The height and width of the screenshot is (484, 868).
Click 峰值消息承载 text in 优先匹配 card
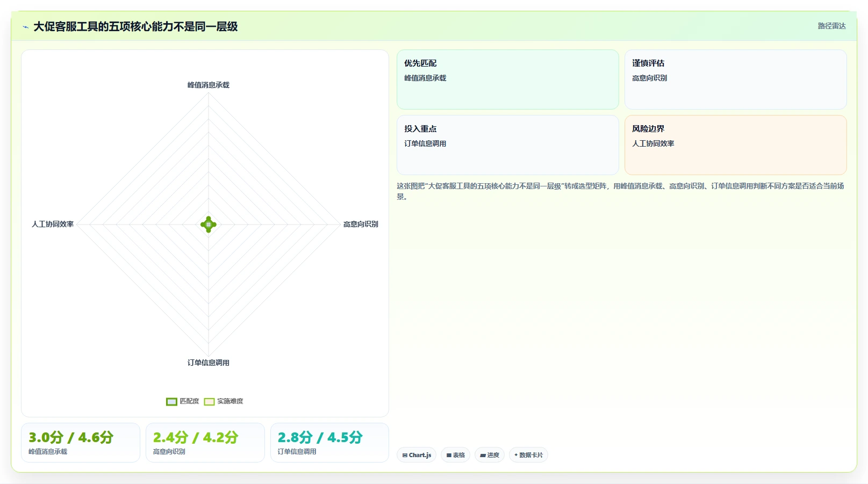(x=425, y=78)
